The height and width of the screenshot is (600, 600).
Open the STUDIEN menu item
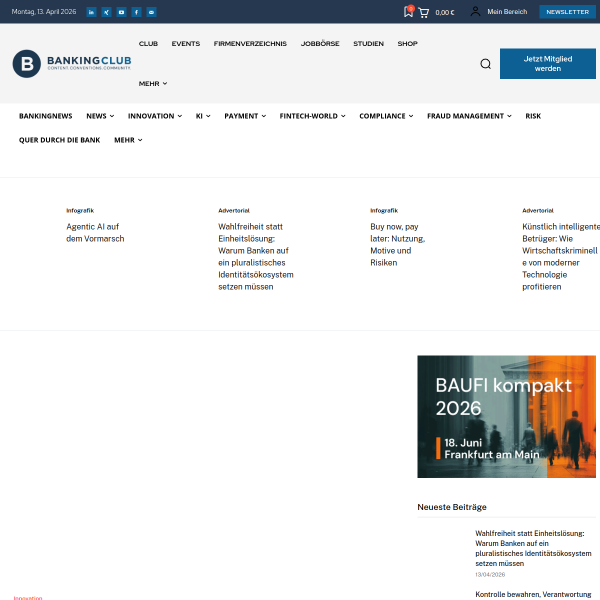368,44
